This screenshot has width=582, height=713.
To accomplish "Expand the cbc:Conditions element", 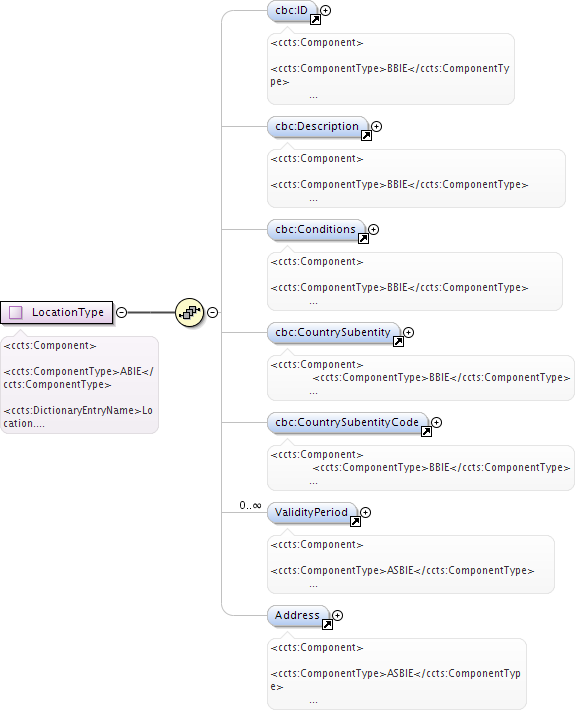I will click(374, 230).
